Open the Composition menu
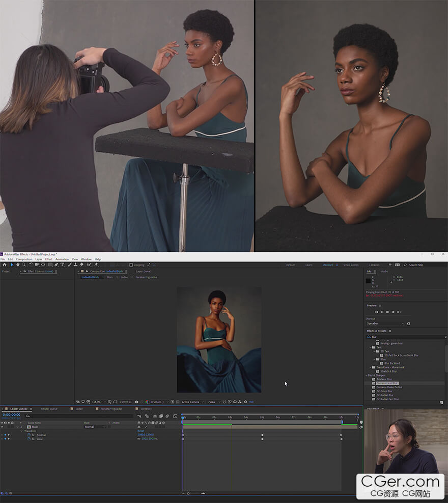448x503 pixels. coord(24,259)
